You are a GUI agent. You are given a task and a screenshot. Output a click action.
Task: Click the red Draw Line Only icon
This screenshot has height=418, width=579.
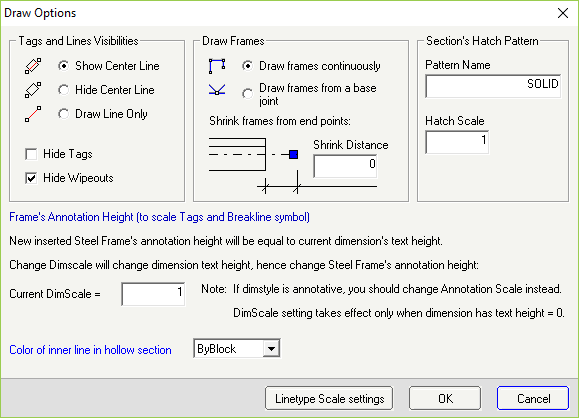click(33, 114)
